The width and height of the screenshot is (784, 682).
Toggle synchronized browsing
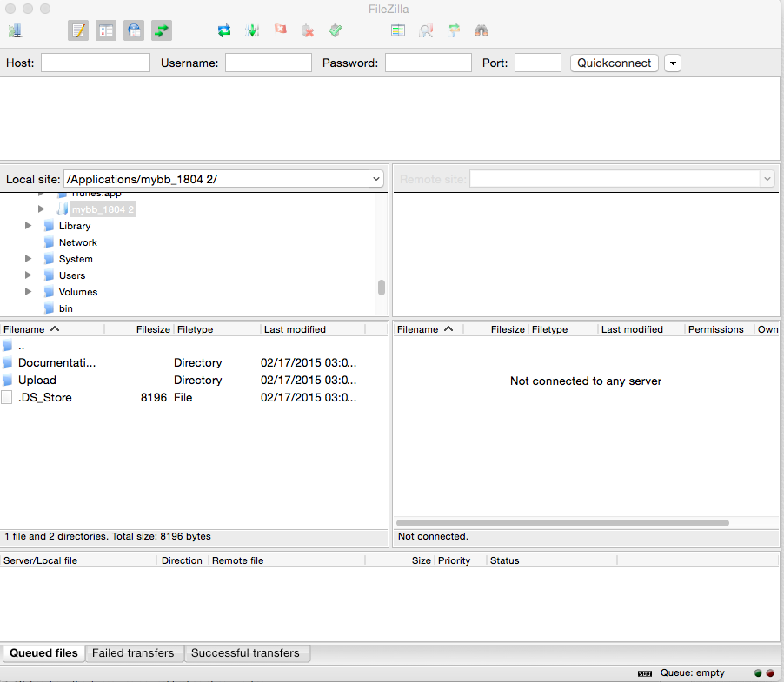tap(454, 31)
